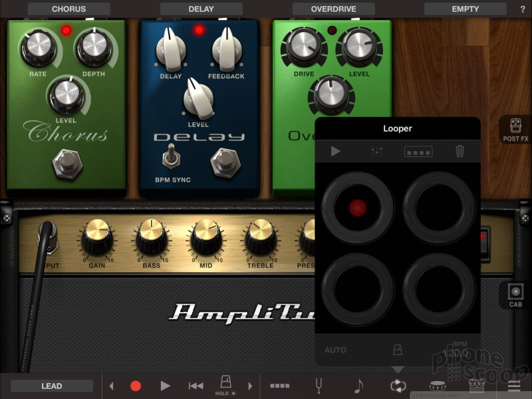This screenshot has width=532, height=399.
Task: Go to previous preset with left arrow
Action: coord(111,386)
